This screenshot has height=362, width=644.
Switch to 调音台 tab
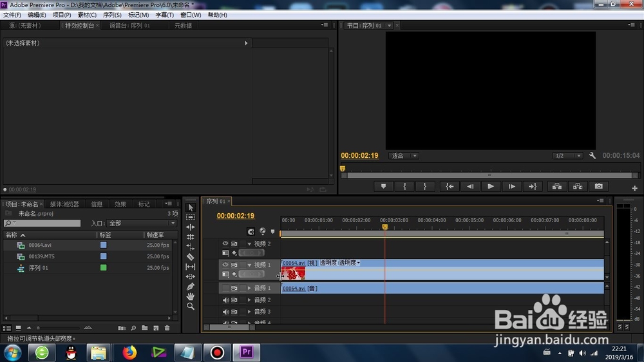click(130, 26)
